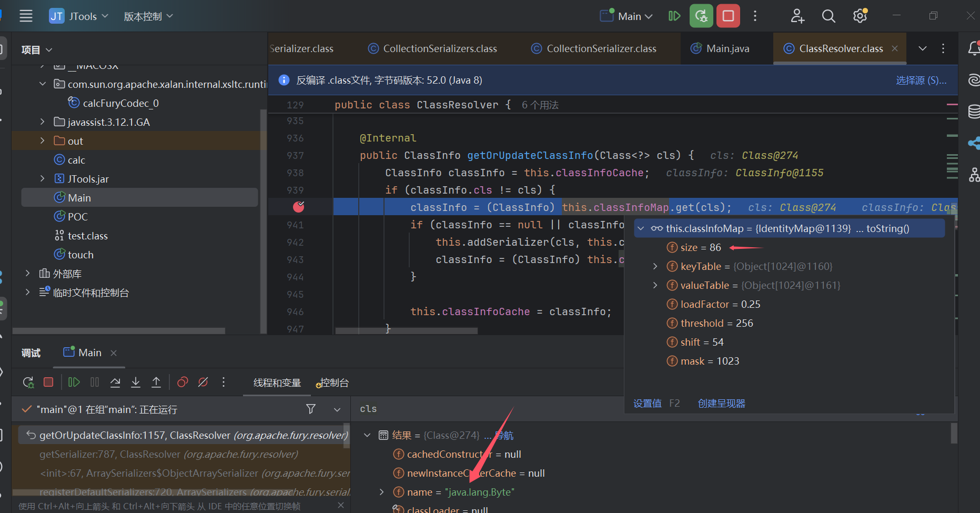Viewport: 980px width, 513px height.
Task: Open more debug toolbar options
Action: tap(224, 383)
